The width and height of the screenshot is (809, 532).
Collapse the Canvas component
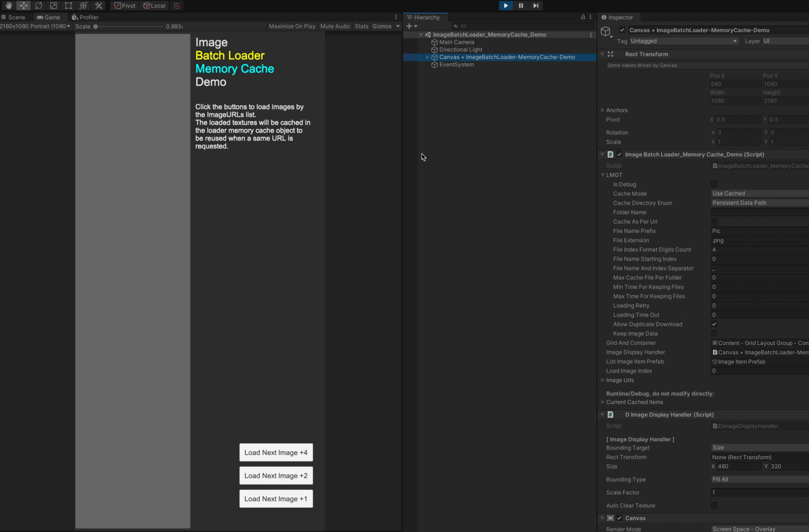(603, 518)
